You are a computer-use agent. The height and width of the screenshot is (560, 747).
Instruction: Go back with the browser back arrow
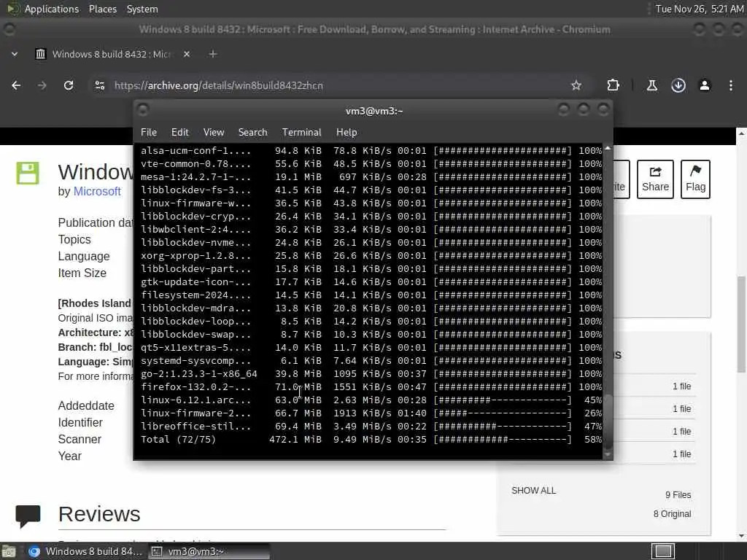click(x=16, y=85)
